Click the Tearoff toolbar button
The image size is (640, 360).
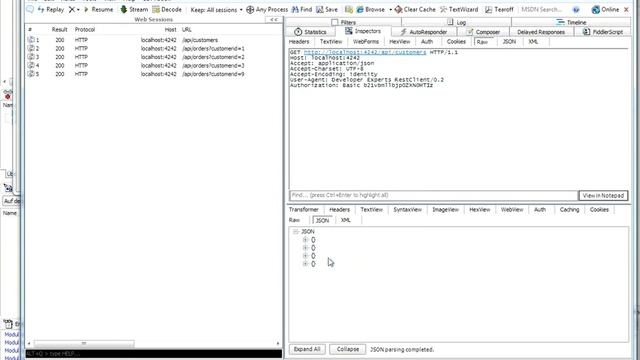click(499, 9)
